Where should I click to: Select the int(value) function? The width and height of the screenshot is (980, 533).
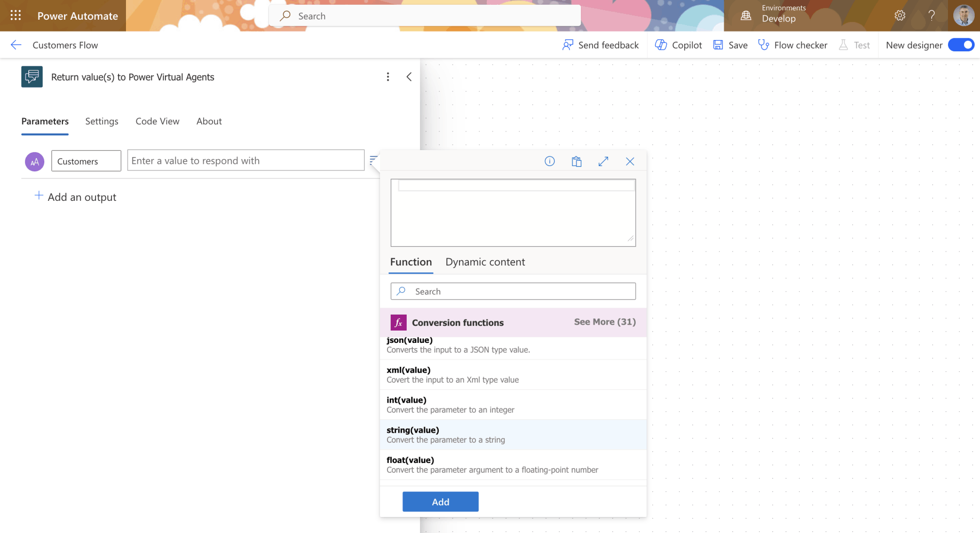[513, 405]
